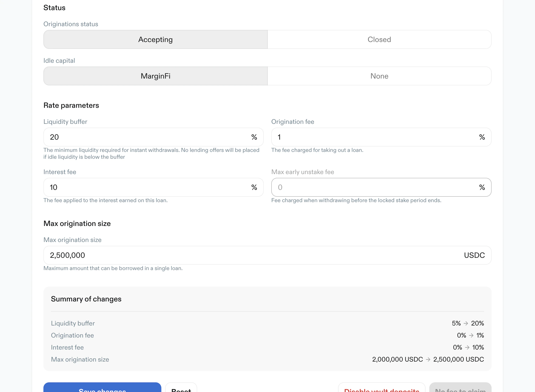Click Disable vault deposits button

[x=381, y=389]
